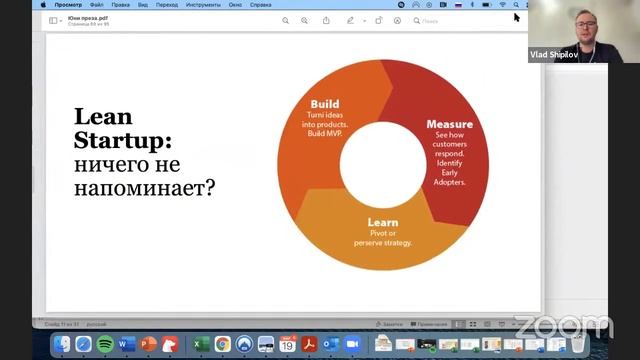
Task: Open Microsoft Excel from the Dock
Action: (x=201, y=344)
